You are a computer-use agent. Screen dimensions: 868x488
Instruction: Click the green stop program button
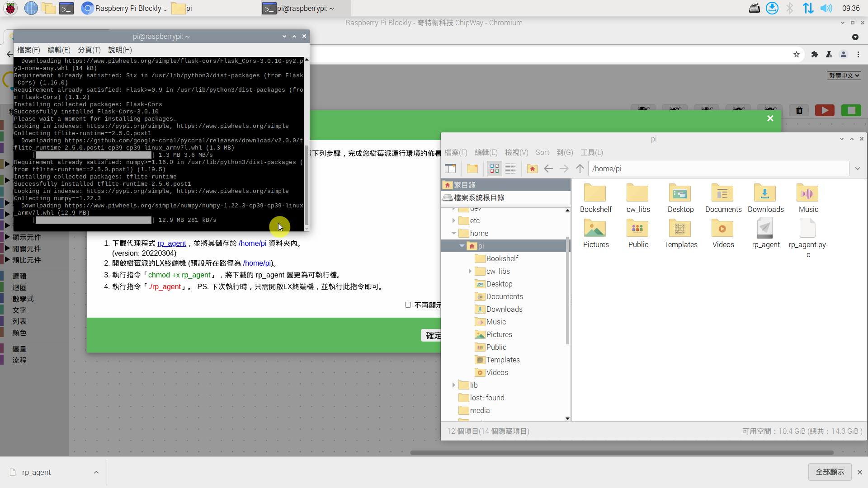851,110
